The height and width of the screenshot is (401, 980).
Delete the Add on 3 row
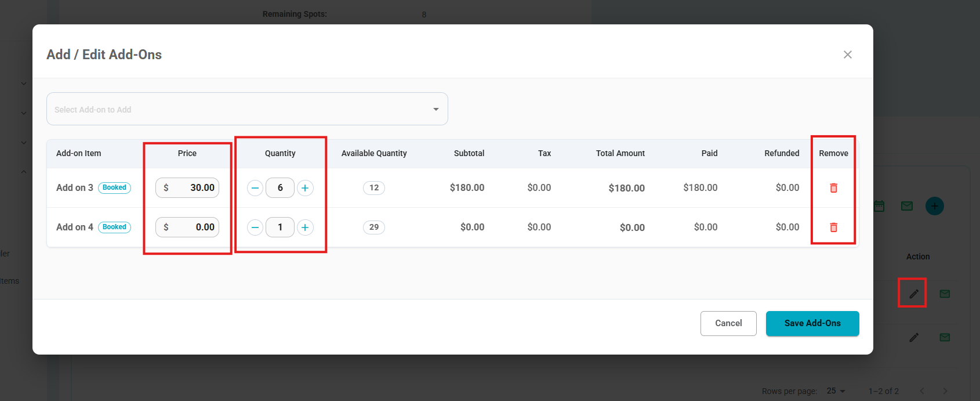pyautogui.click(x=833, y=187)
